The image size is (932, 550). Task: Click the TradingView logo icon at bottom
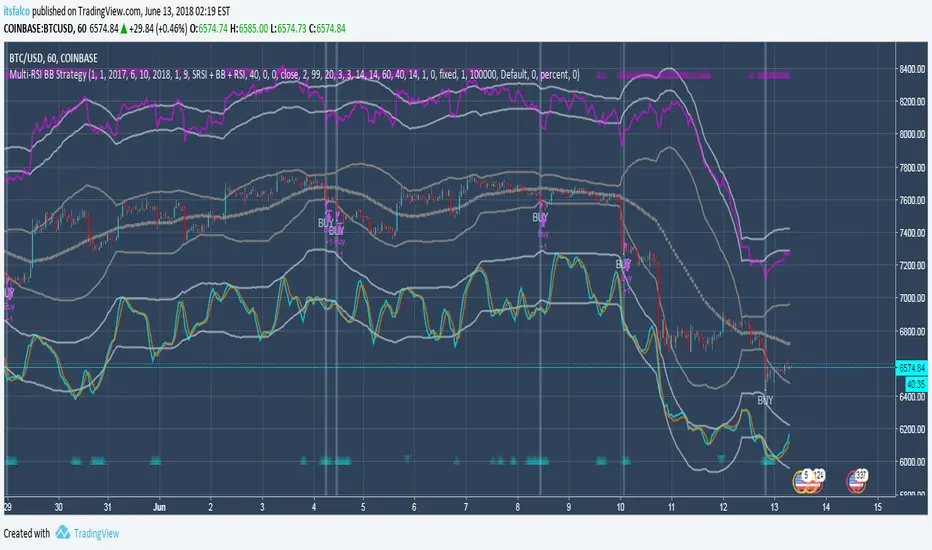tap(62, 532)
